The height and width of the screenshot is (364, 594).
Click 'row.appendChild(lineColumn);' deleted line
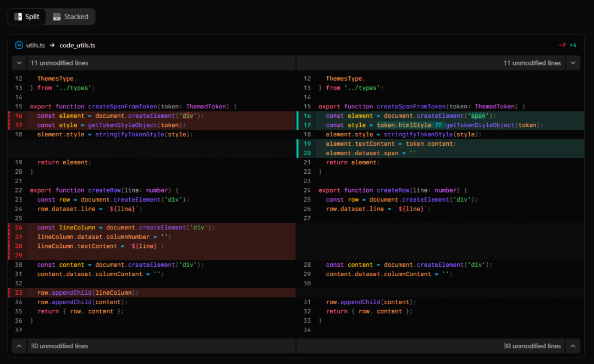[x=87, y=293]
